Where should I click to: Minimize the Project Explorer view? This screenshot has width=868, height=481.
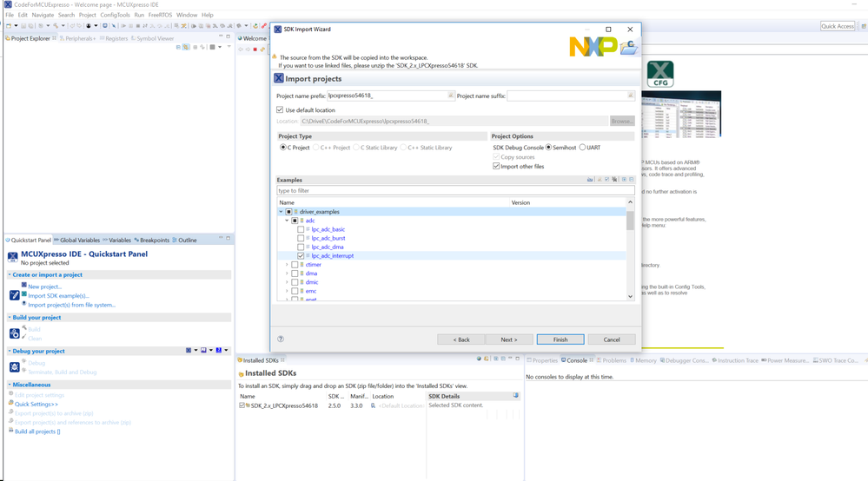(221, 36)
